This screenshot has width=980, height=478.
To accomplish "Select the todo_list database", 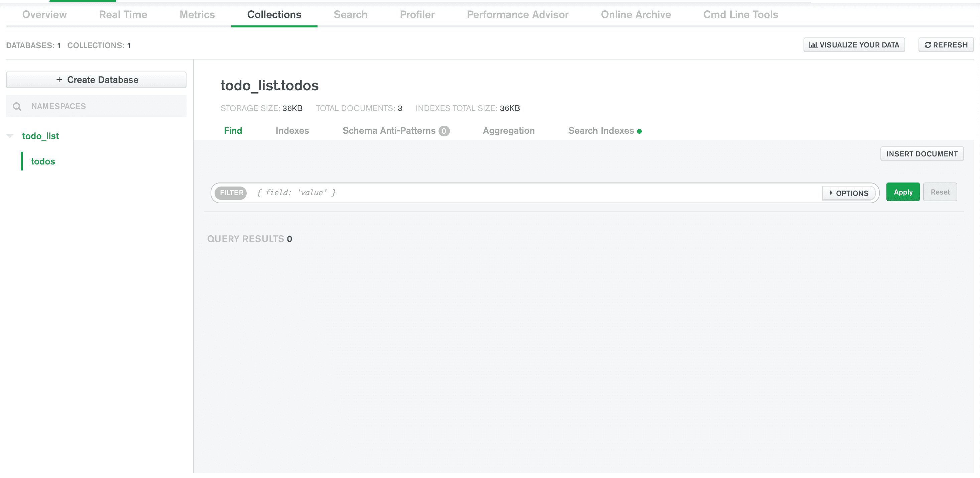I will pyautogui.click(x=40, y=136).
